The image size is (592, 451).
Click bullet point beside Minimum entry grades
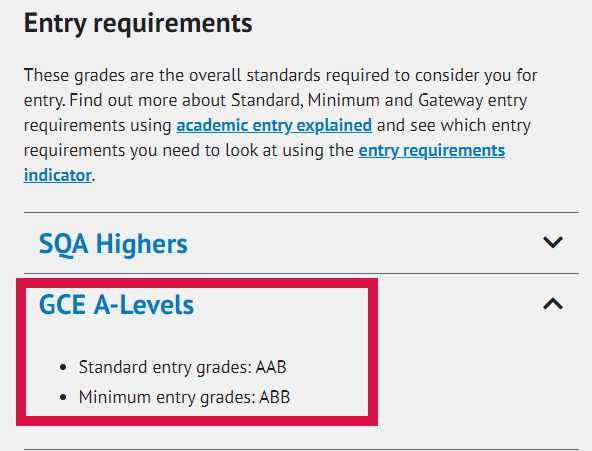click(x=63, y=397)
